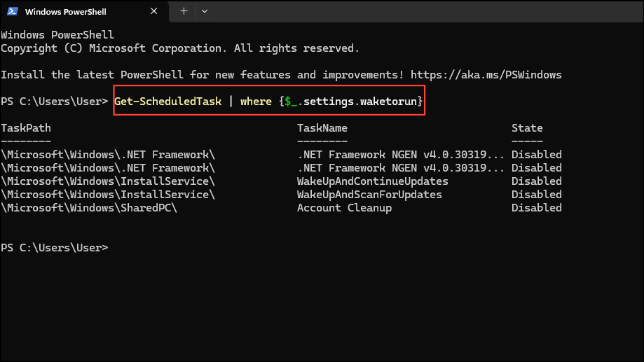Click the PowerShell icon in the tab

click(13, 11)
